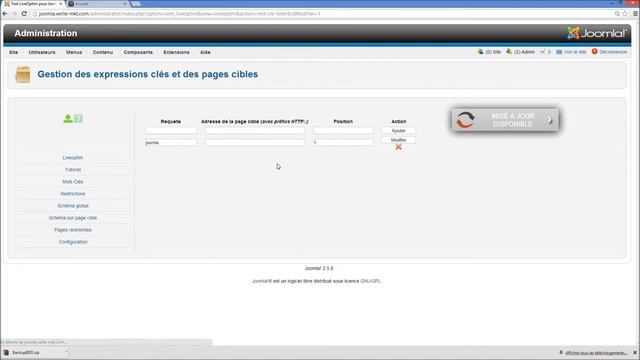Click the update refresh arrows icon
The image size is (640, 360).
pos(465,120)
